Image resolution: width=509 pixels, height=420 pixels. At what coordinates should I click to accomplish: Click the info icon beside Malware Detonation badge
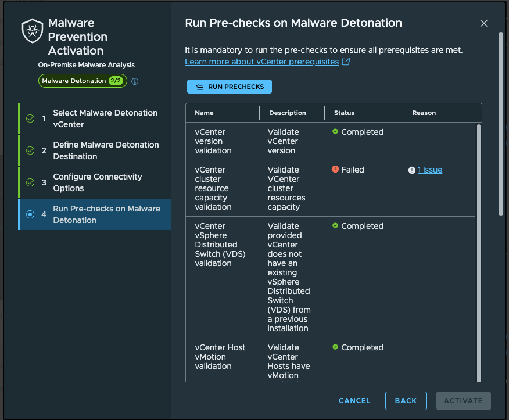coord(135,81)
